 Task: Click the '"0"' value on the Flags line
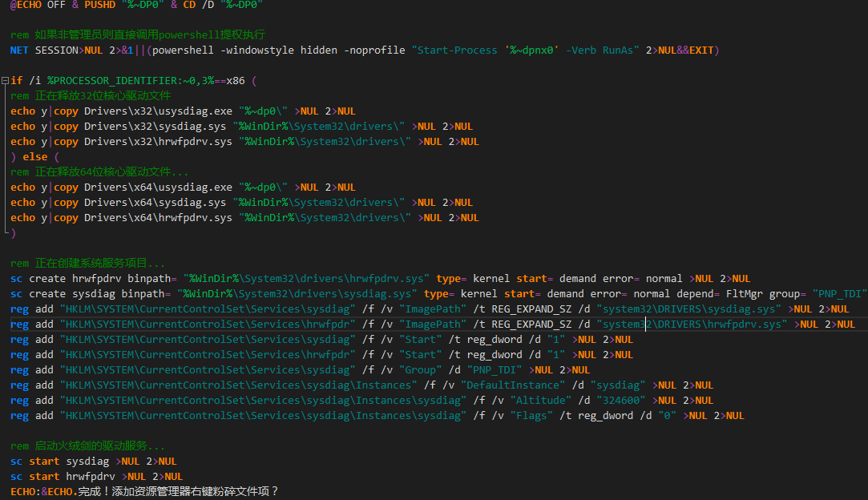pyautogui.click(x=667, y=416)
